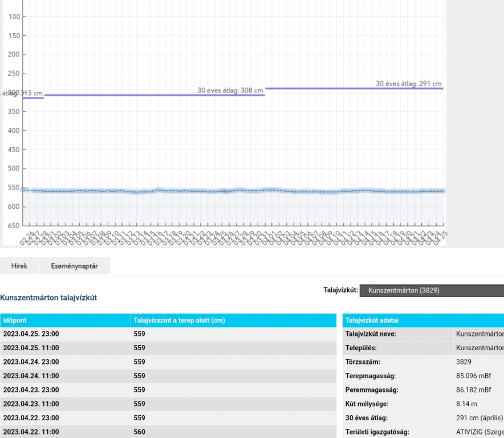Screen dimensions: 504x438
Task: Click the 2023.04.24. 23:00 timestamp cell
Action: pyautogui.click(x=31, y=362)
